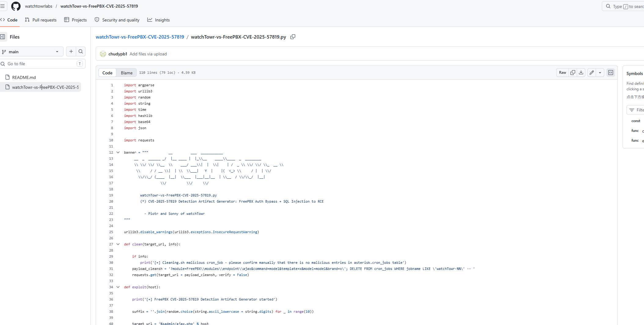The image size is (644, 325).
Task: Collapse the clean function at line 27
Action: pos(118,244)
